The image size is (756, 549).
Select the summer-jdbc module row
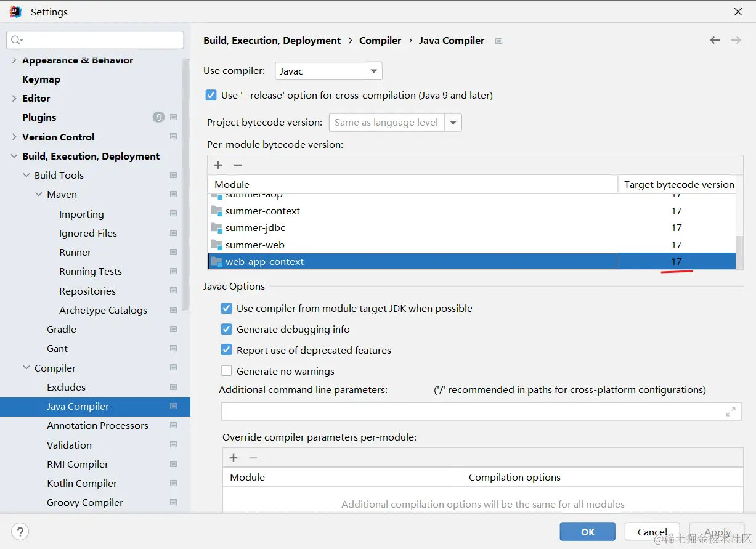(472, 228)
